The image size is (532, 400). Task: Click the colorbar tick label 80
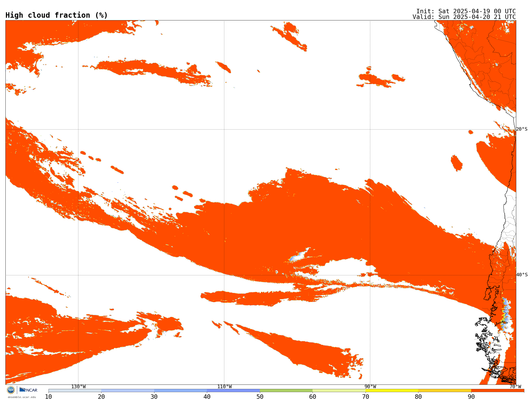418,397
